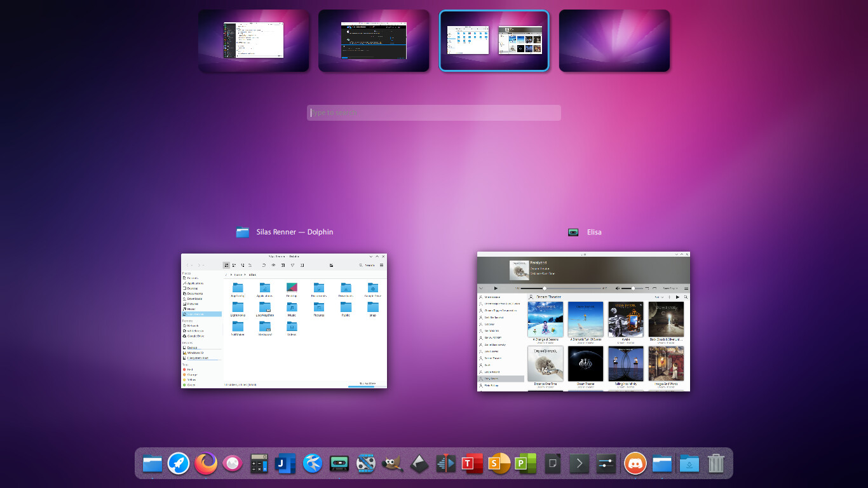This screenshot has height=488, width=868.
Task: Open the calculator app in the dock
Action: pyautogui.click(x=259, y=464)
